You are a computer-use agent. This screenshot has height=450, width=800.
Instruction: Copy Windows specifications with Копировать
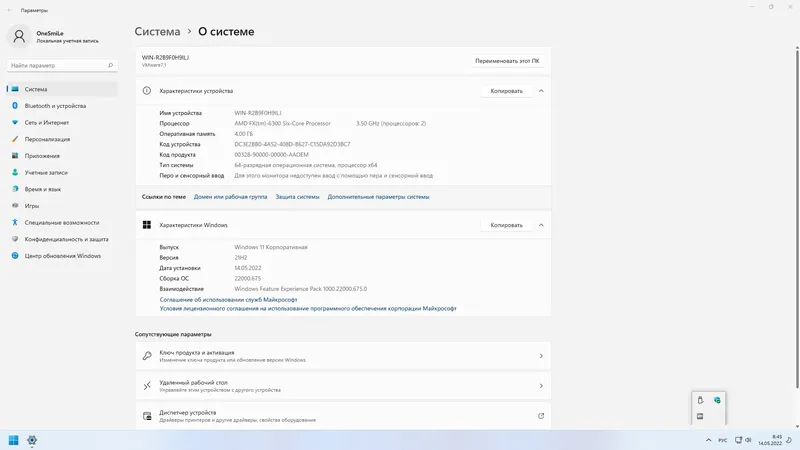pyautogui.click(x=506, y=225)
